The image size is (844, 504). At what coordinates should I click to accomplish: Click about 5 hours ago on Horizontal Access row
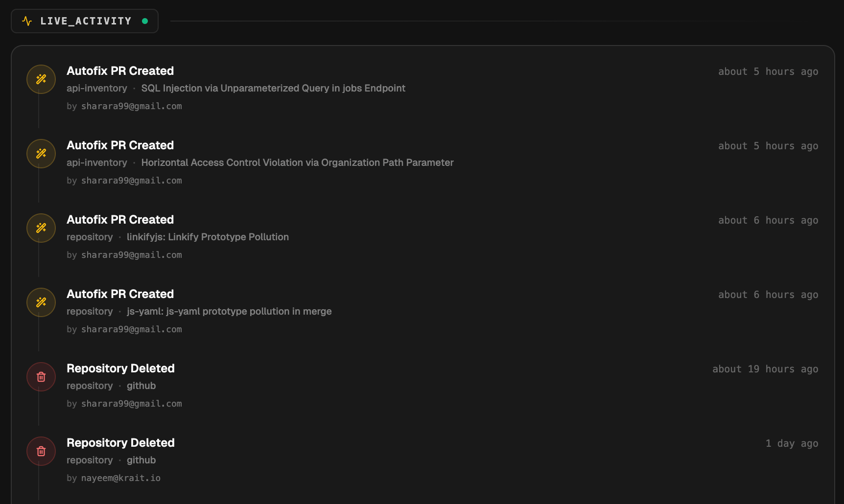[x=768, y=146]
